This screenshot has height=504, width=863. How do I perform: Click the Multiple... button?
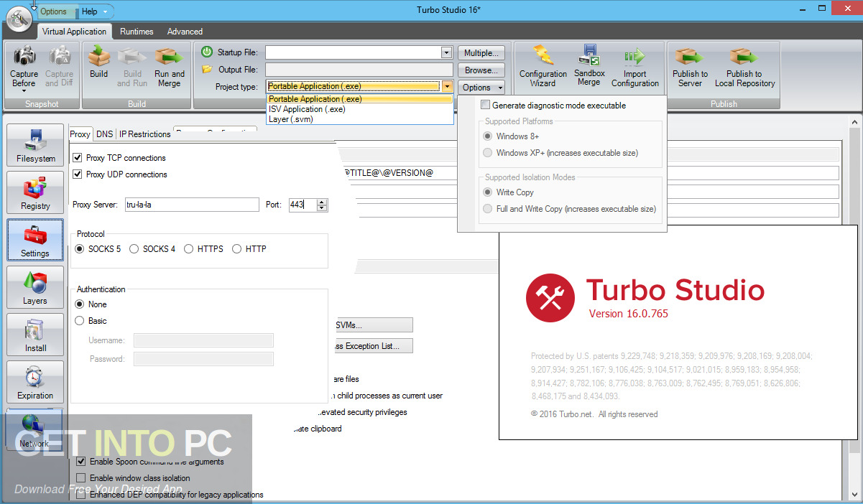point(481,53)
